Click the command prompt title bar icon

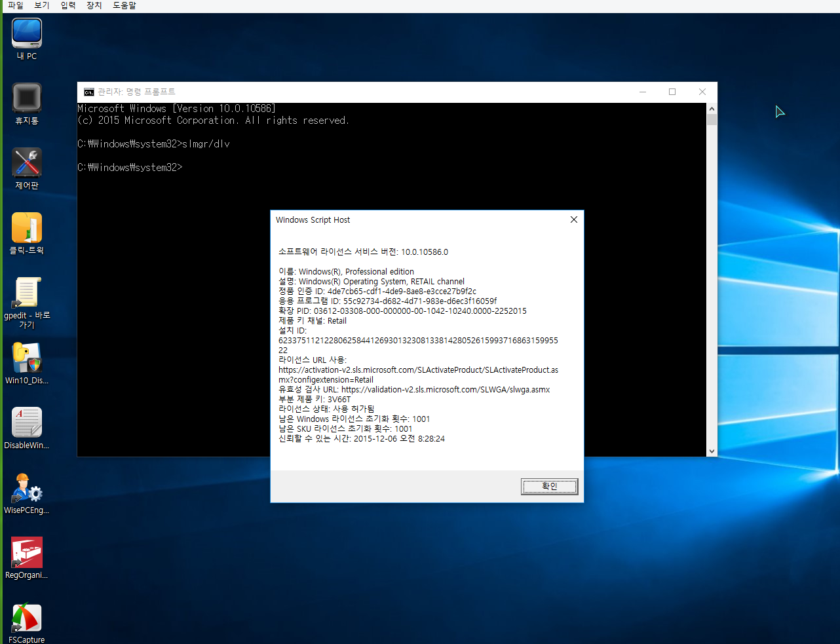tap(89, 92)
